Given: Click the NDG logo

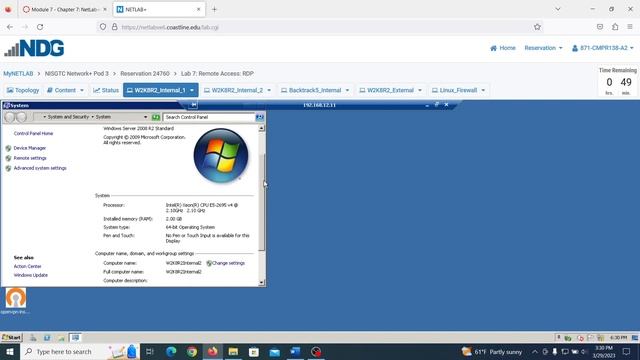Looking at the screenshot, I should 34,48.
